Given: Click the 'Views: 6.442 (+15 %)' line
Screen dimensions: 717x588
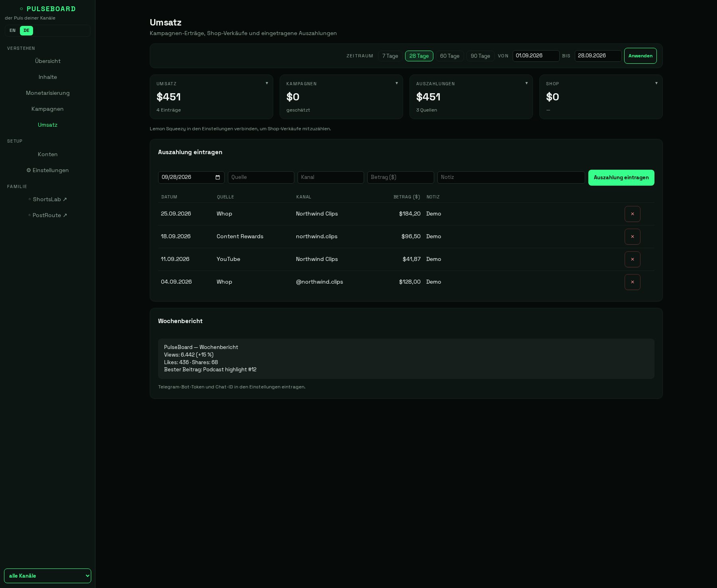Looking at the screenshot, I should pyautogui.click(x=189, y=355).
